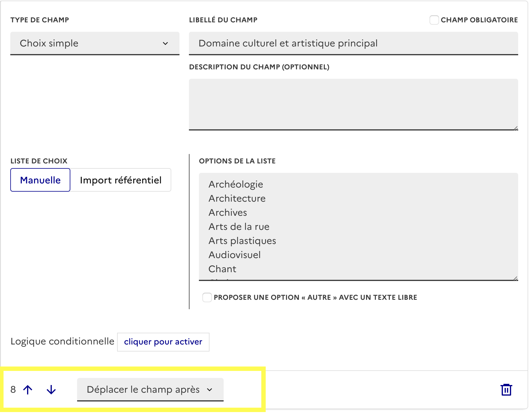Place cursor on the Arts plastiques line
Image resolution: width=532 pixels, height=415 pixels.
(242, 241)
